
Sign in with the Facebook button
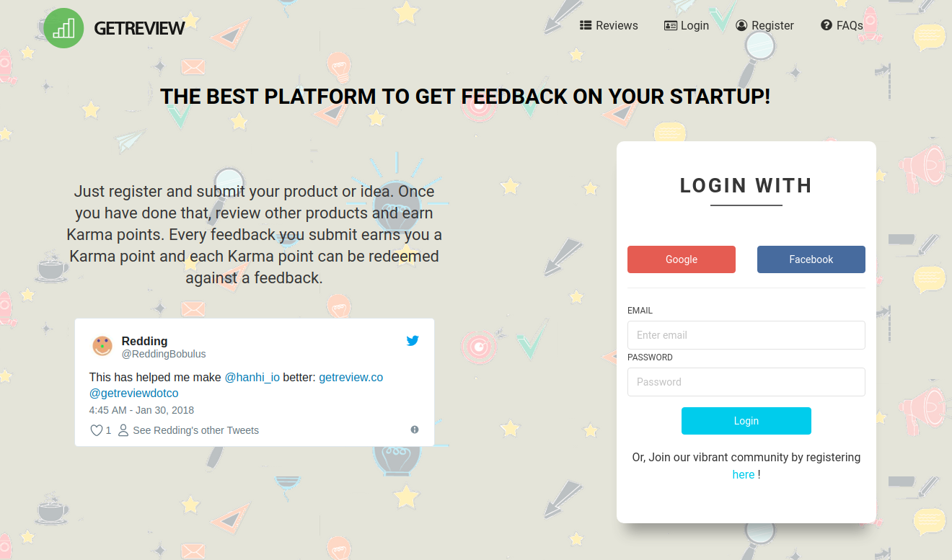click(811, 259)
